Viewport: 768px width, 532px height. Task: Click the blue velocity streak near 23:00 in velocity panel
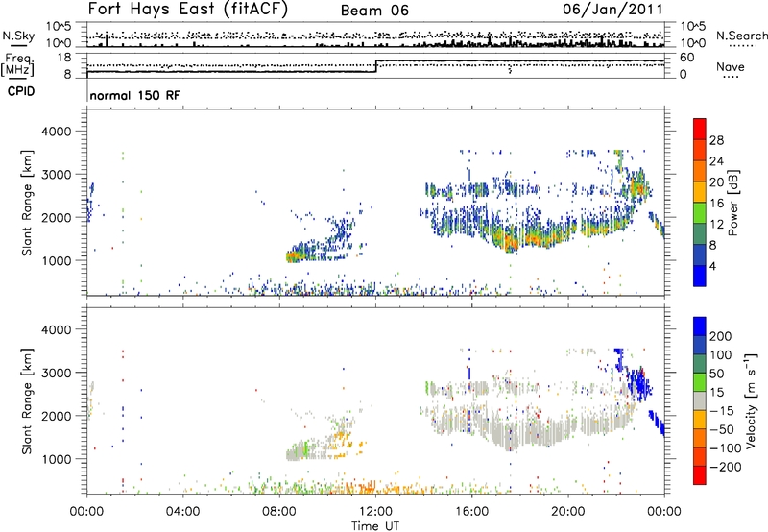pyautogui.click(x=637, y=383)
